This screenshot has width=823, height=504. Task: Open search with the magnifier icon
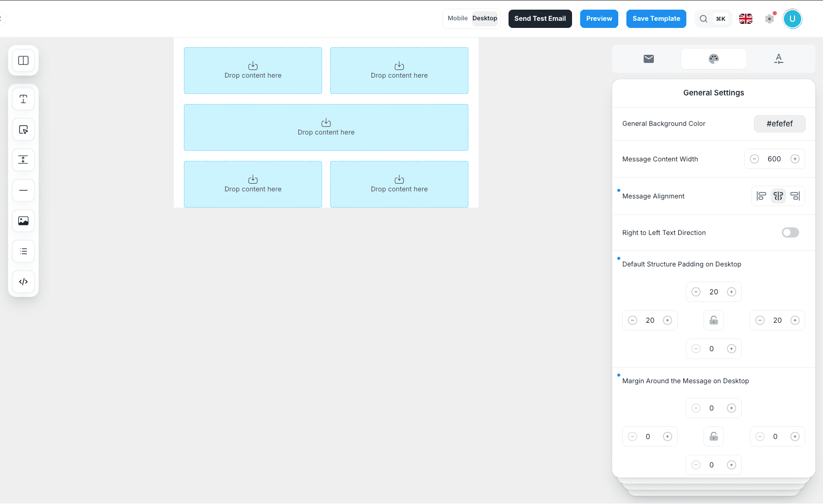(704, 19)
